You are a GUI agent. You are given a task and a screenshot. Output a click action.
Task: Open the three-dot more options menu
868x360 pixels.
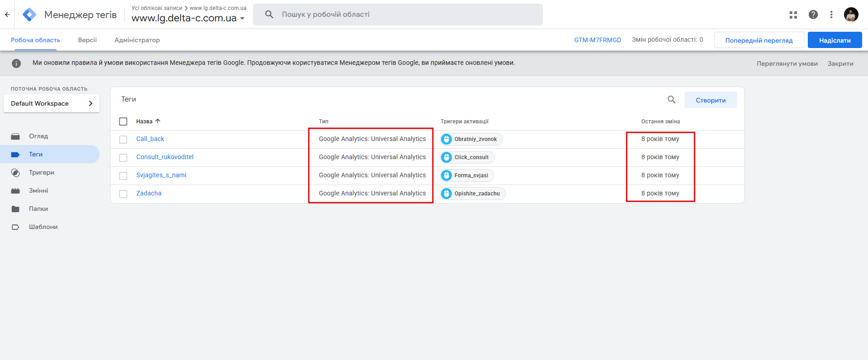tap(831, 15)
